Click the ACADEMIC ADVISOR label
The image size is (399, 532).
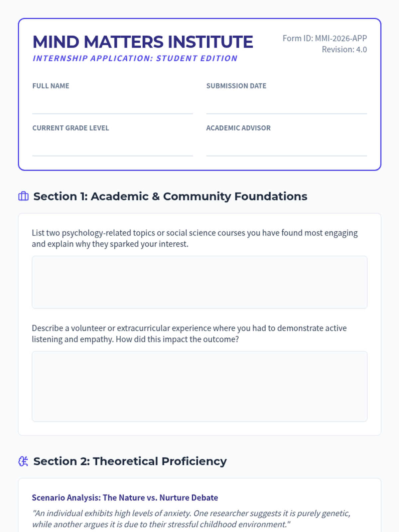click(238, 128)
